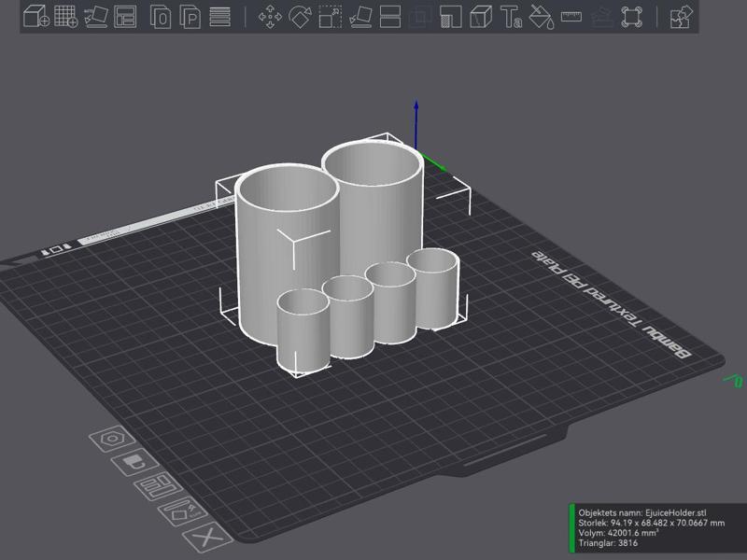Click the Add model cube icon

(36, 16)
